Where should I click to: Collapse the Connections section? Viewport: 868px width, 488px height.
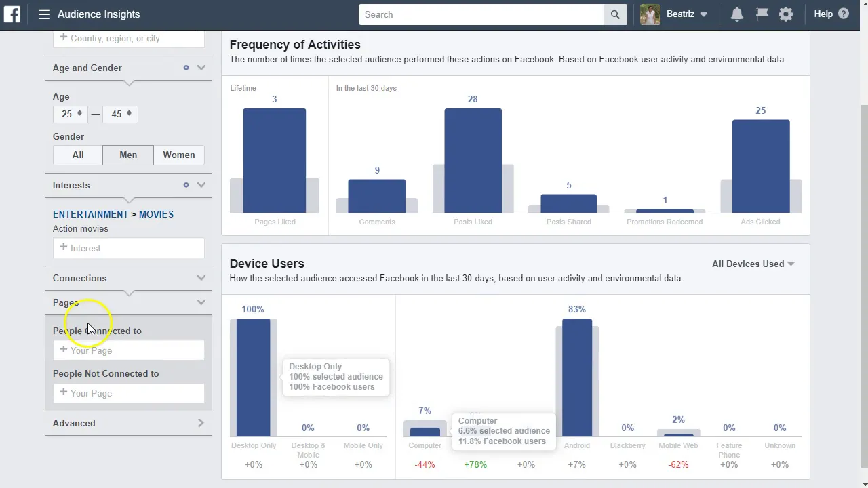201,278
